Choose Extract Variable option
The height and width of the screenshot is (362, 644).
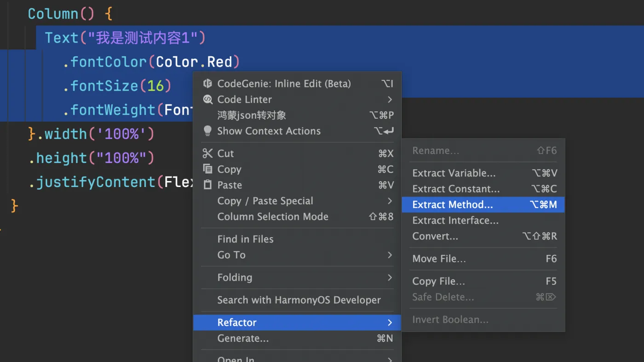483,173
